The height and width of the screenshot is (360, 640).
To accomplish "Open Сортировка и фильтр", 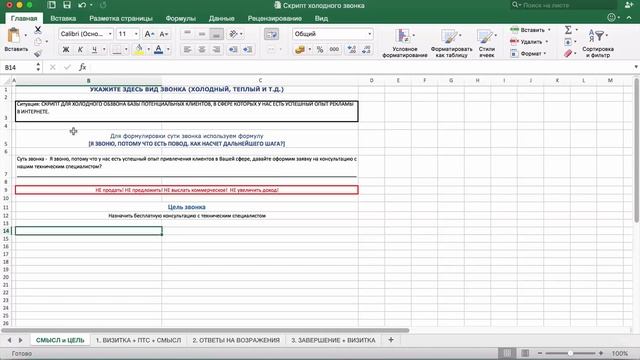I will click(x=598, y=42).
